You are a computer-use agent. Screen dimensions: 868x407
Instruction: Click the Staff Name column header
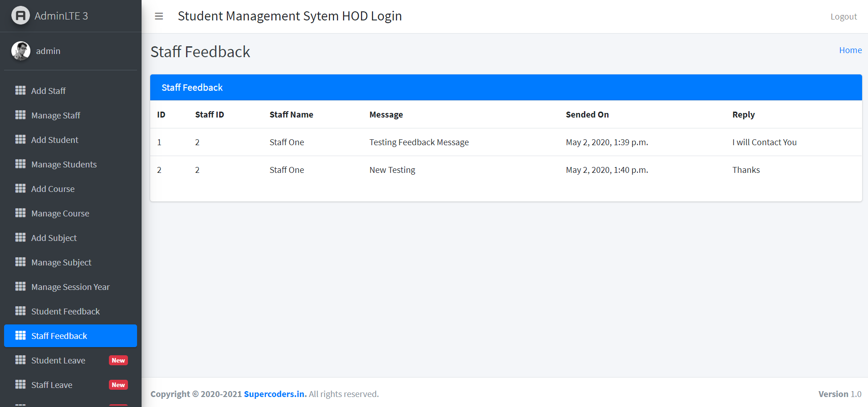(291, 115)
